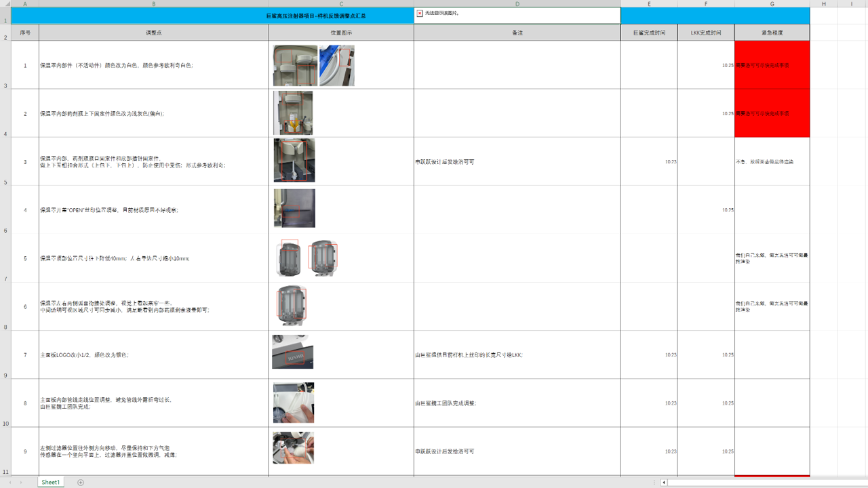This screenshot has width=868, height=488.
Task: Click the '紧急程度' header cell
Action: pos(772,33)
